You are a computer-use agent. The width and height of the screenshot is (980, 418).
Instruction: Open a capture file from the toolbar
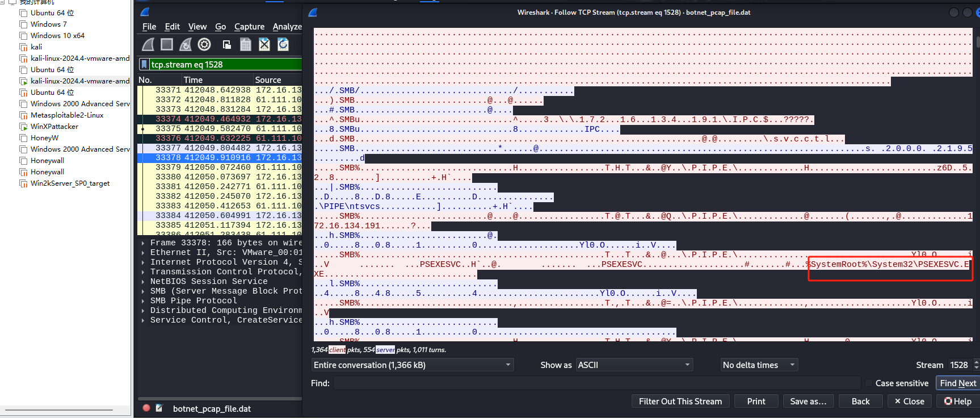[x=227, y=44]
